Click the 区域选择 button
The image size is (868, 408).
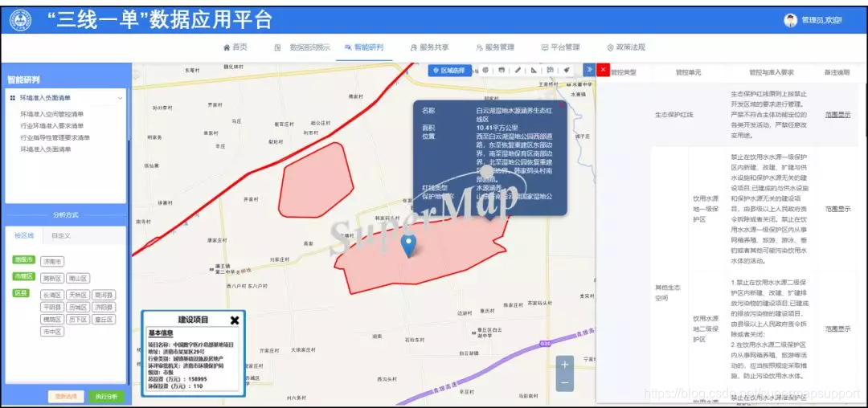pos(449,71)
